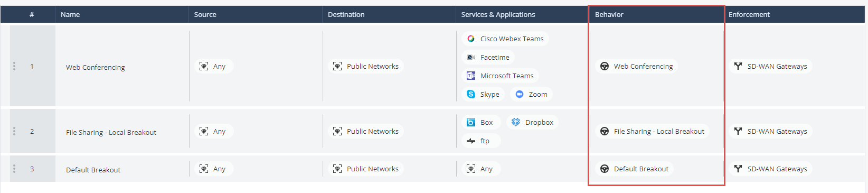
Task: Click the Default Breakout behavior label
Action: click(x=641, y=169)
